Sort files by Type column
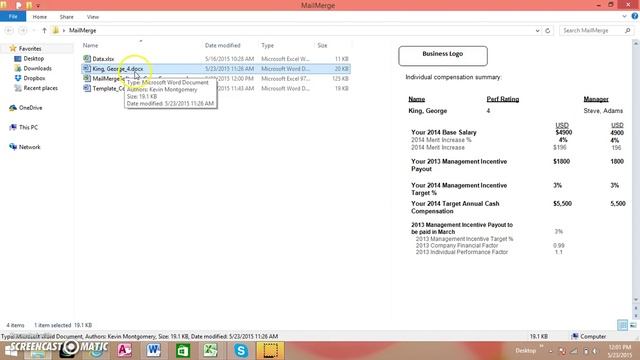This screenshot has width=640, height=360. [x=267, y=45]
